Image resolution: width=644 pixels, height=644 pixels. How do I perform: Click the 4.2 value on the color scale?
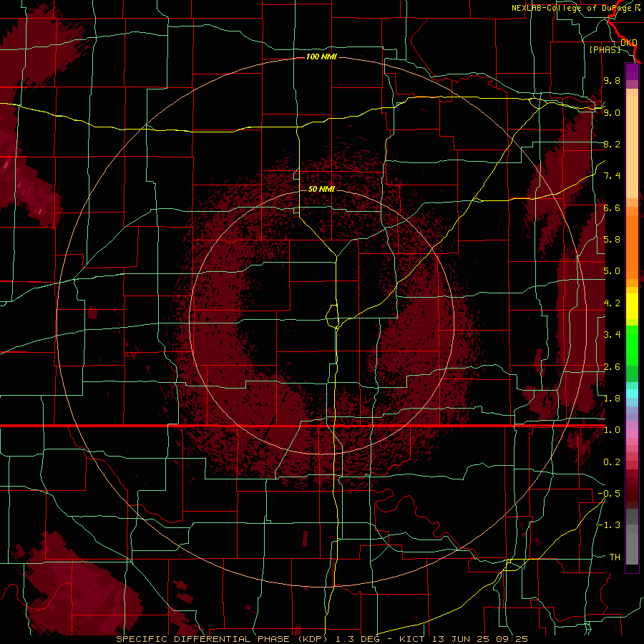tap(612, 303)
